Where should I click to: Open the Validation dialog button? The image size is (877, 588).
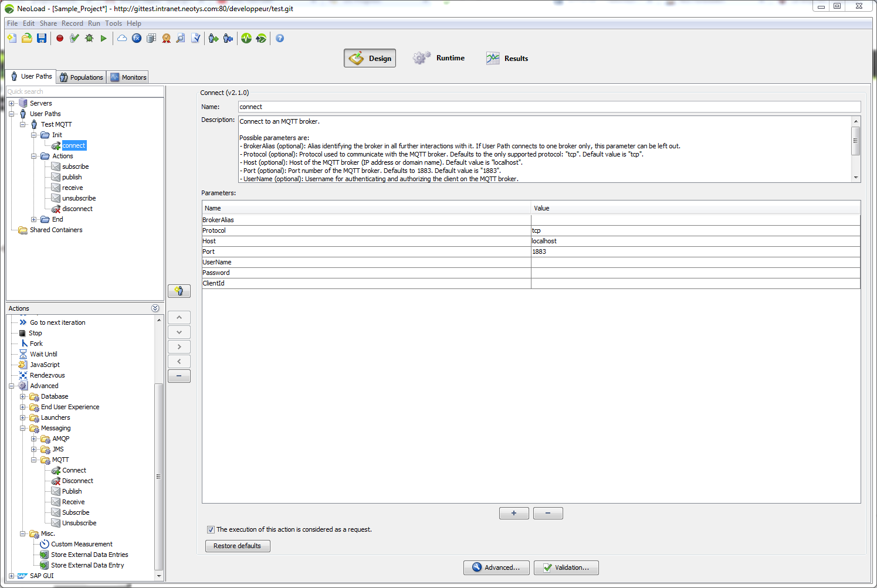coord(566,567)
